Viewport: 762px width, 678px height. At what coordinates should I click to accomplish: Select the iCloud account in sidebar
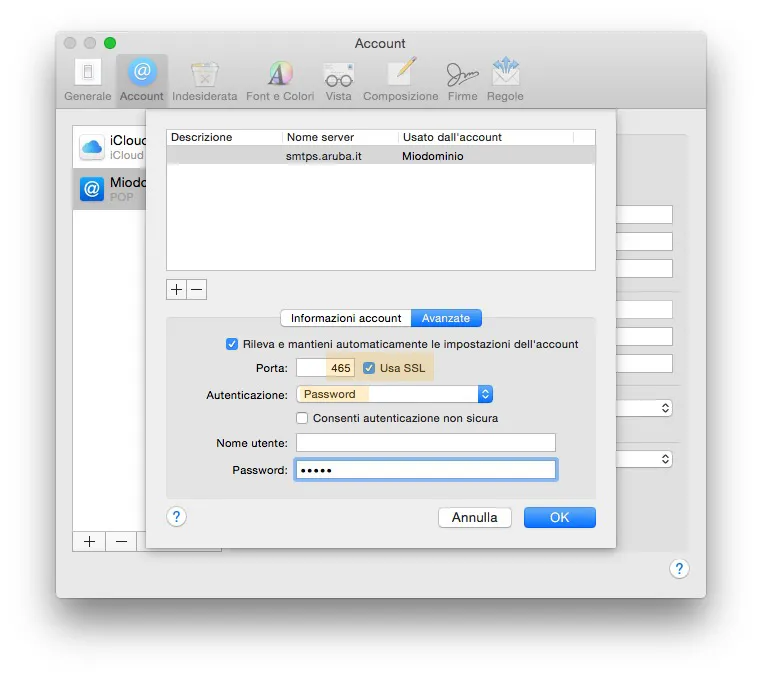tap(110, 147)
